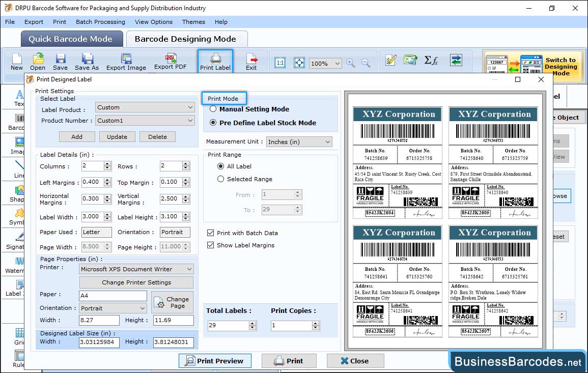This screenshot has width=588, height=373.
Task: Open the Label Product dropdown
Action: pyautogui.click(x=145, y=107)
